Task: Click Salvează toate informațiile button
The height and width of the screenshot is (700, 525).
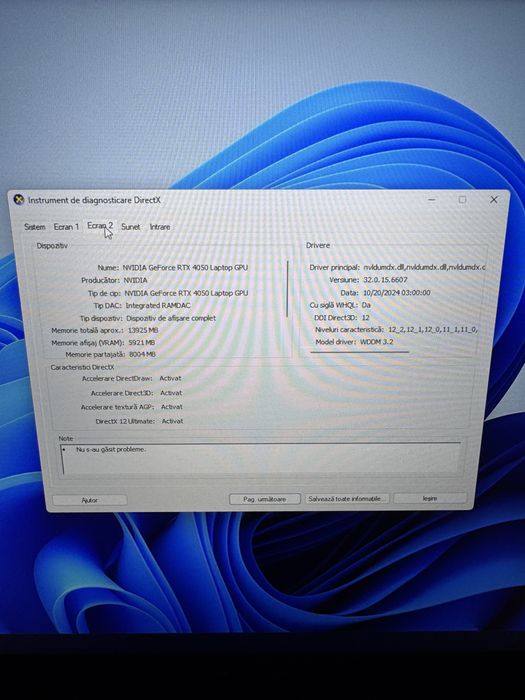Action: point(345,498)
